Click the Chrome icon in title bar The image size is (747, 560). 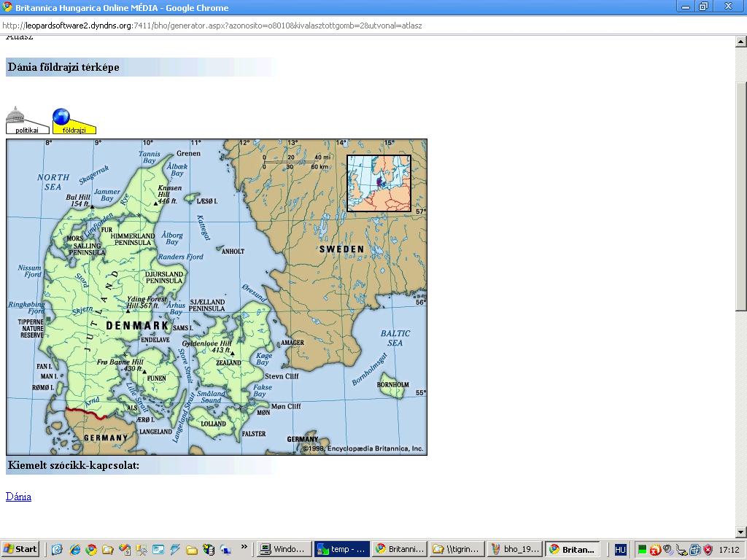coord(7,7)
